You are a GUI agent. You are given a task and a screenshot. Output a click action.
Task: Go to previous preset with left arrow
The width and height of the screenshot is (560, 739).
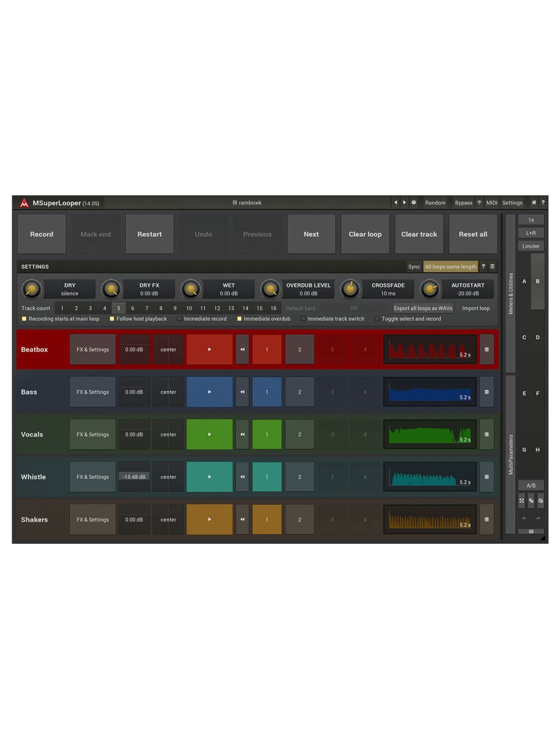point(395,203)
